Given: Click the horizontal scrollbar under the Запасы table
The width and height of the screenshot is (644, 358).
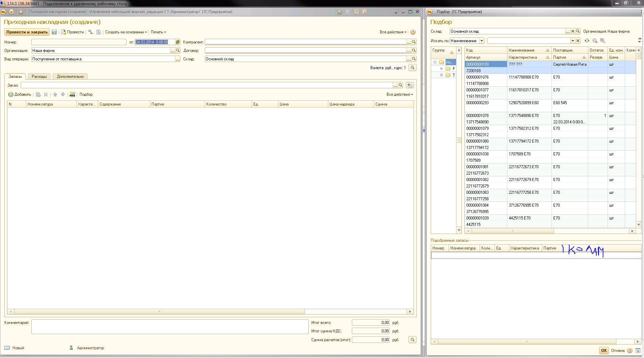Looking at the screenshot, I should point(159,312).
